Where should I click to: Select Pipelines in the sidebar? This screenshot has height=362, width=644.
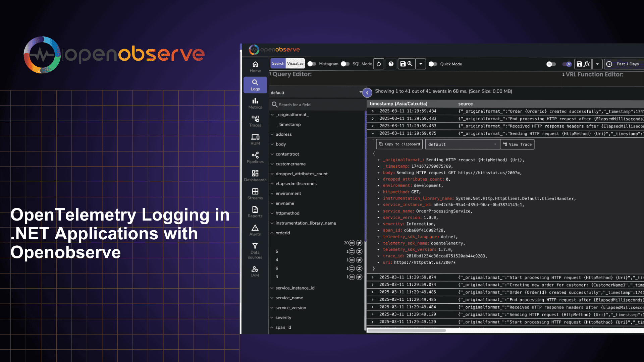[255, 157]
